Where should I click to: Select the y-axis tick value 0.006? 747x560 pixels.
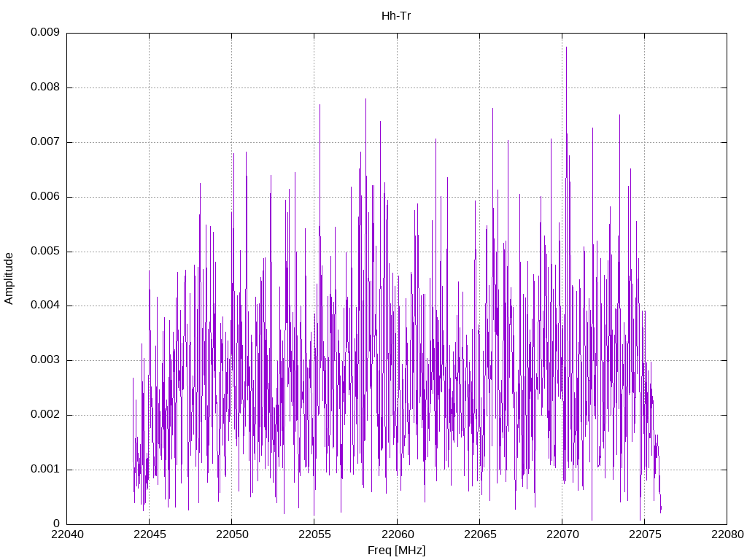click(45, 197)
